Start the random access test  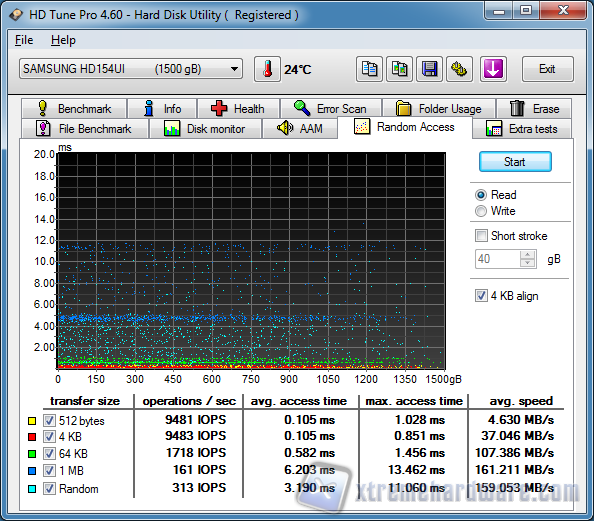click(x=515, y=162)
